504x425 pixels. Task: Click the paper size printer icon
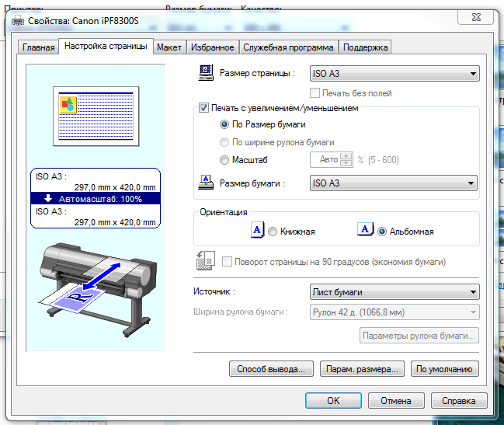(x=206, y=183)
